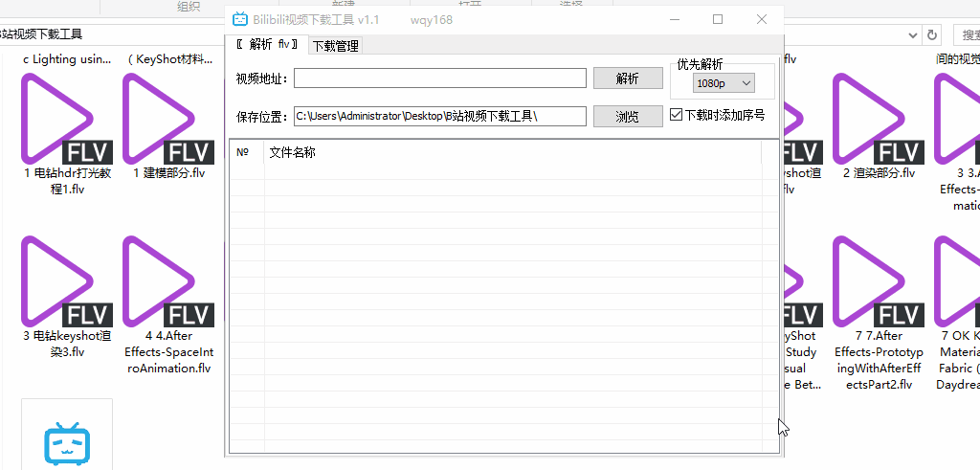980x470 pixels.
Task: Select the 1 建模部分.flv file icon
Action: [x=168, y=119]
